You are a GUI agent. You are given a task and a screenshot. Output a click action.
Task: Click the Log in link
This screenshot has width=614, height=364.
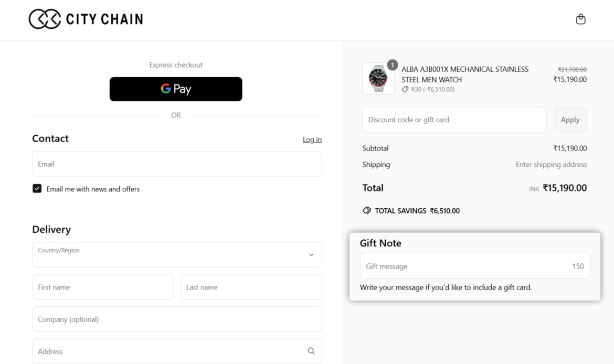312,140
